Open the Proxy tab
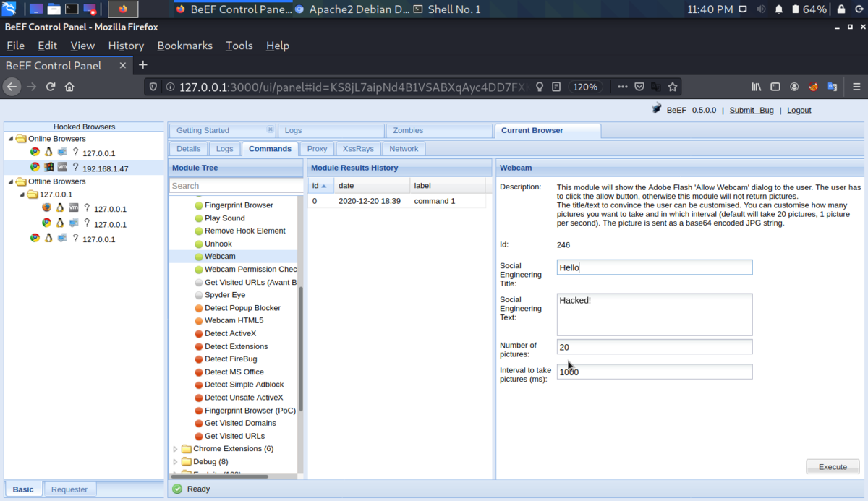Screen dimensions: 868x501 click(317, 149)
